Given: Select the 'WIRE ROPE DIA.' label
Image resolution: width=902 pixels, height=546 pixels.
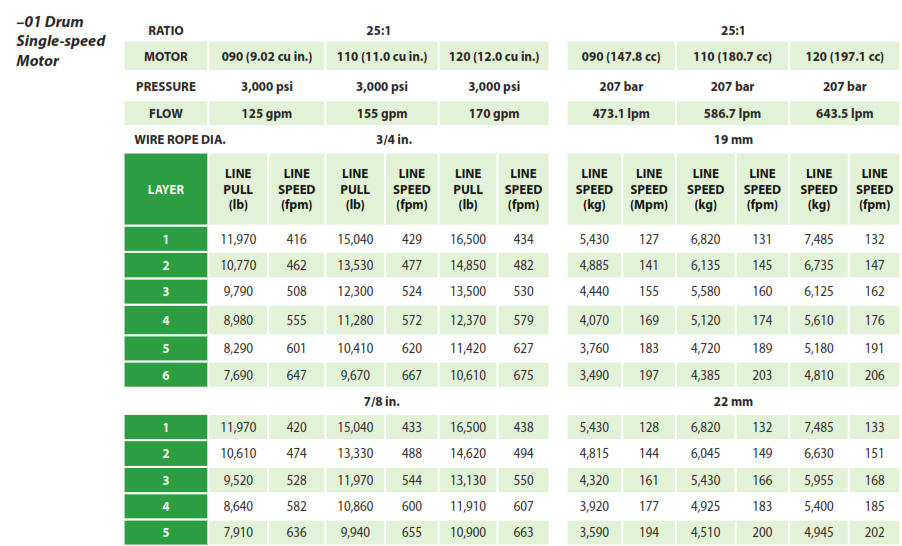Looking at the screenshot, I should 180,140.
